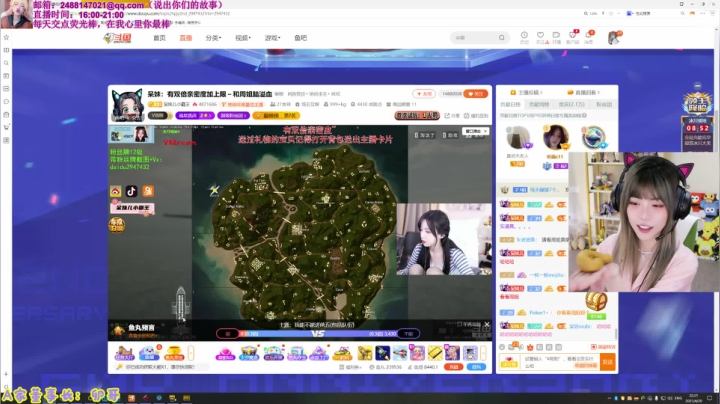Open top contributor center avatar

point(556,137)
